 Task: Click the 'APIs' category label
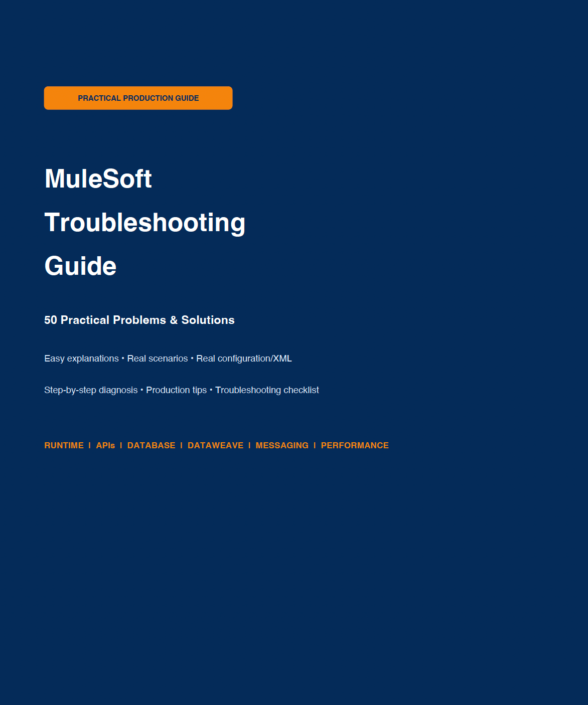pos(105,445)
